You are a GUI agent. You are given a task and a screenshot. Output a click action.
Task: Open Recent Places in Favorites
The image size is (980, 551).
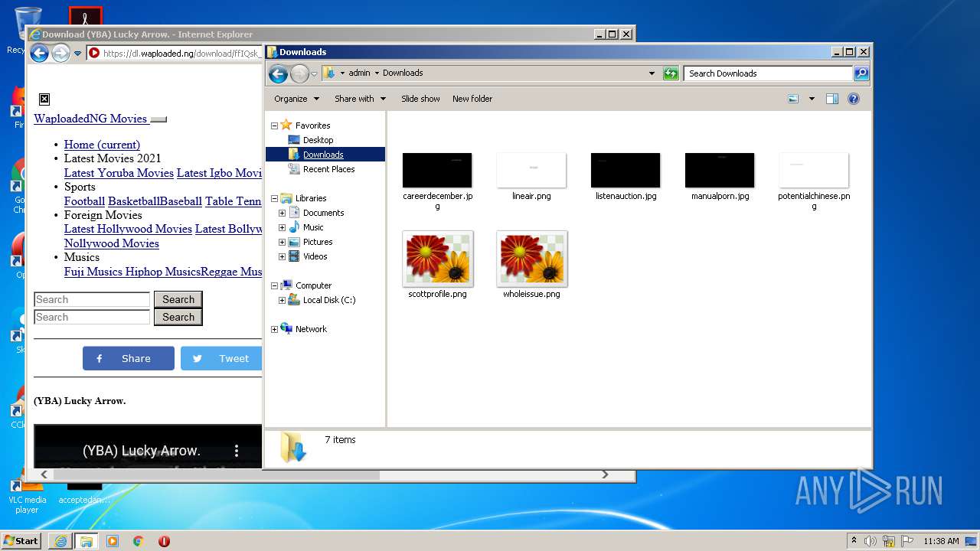point(328,169)
